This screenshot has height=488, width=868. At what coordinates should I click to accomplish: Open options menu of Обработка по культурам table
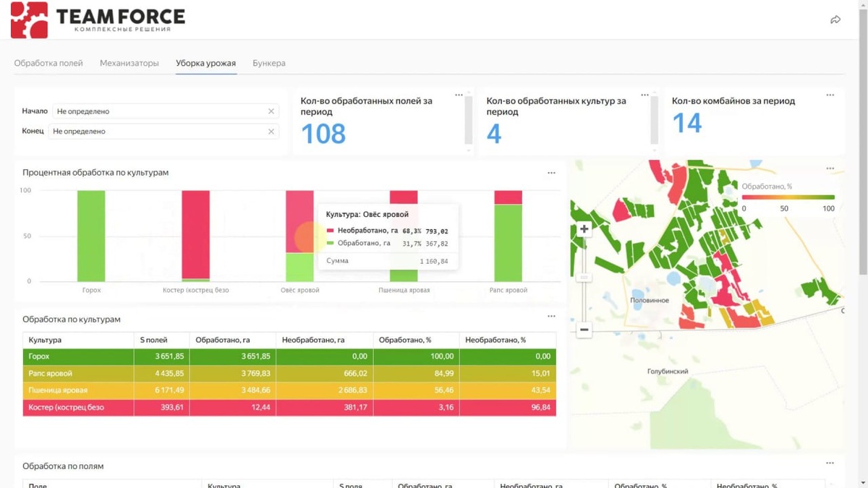pyautogui.click(x=551, y=316)
